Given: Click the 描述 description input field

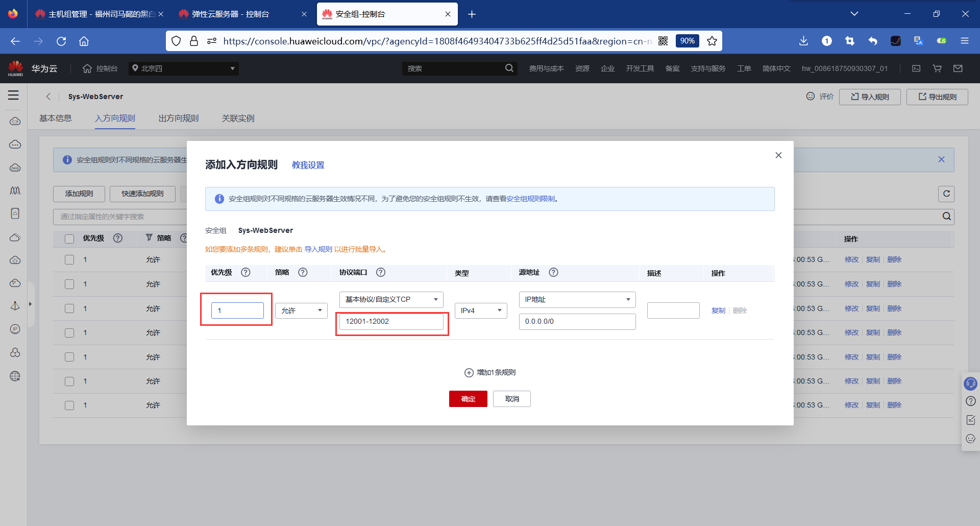Looking at the screenshot, I should coord(673,310).
